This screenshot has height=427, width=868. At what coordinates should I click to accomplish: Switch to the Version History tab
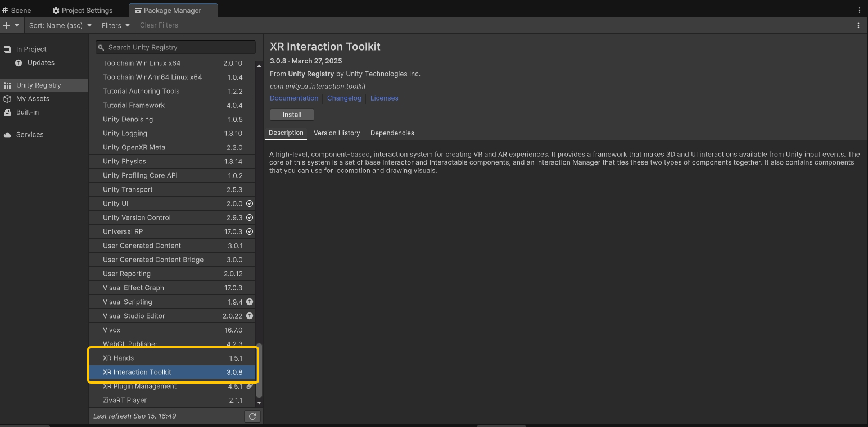tap(336, 133)
